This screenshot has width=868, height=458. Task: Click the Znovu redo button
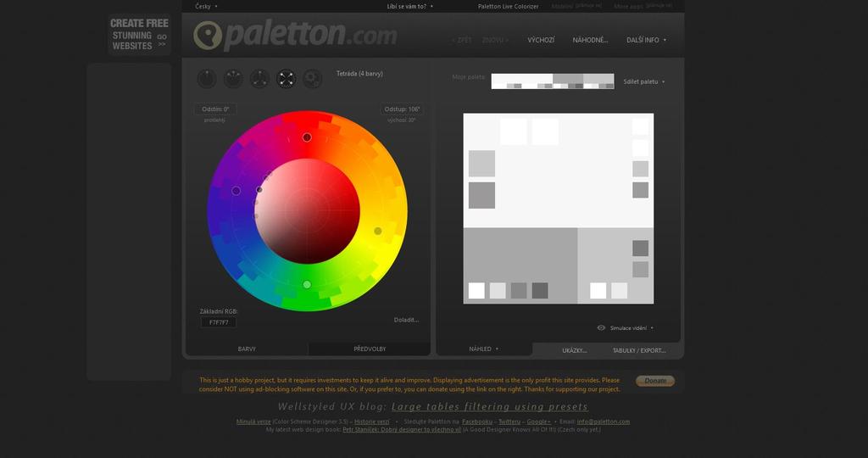pos(495,40)
